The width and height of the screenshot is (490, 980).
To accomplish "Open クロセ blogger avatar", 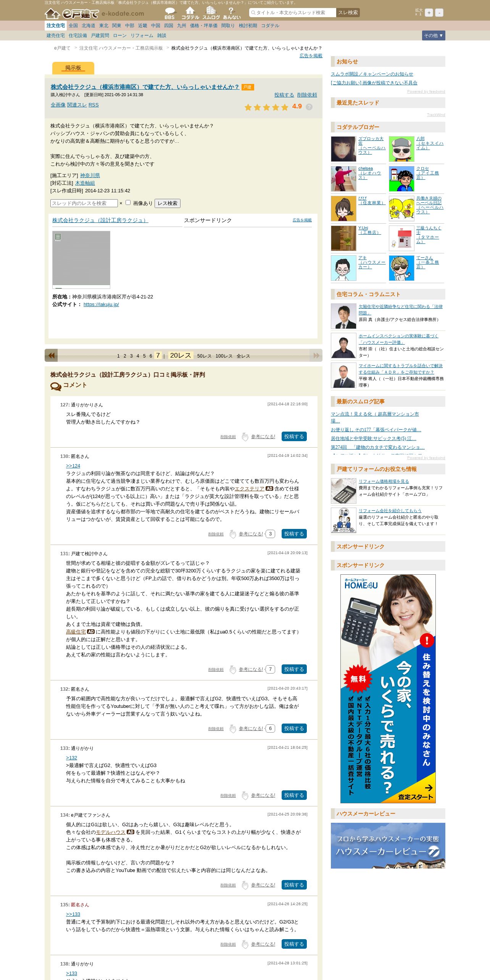I will [401, 179].
